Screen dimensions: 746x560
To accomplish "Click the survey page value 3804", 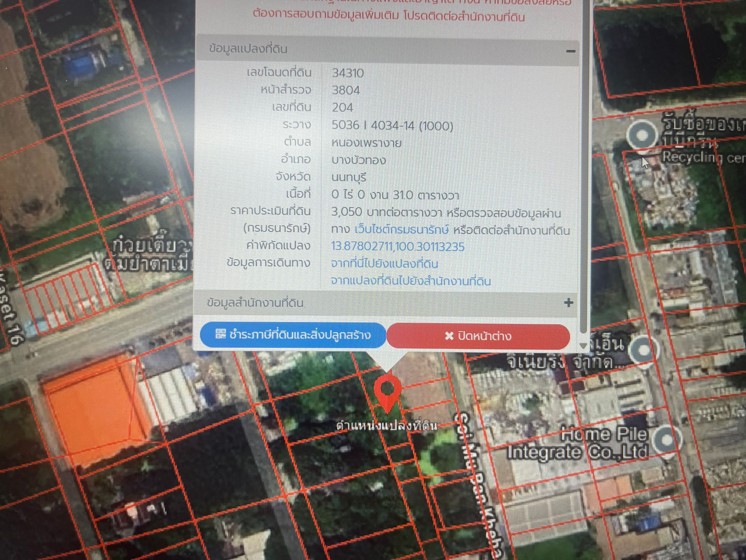I will [x=346, y=90].
